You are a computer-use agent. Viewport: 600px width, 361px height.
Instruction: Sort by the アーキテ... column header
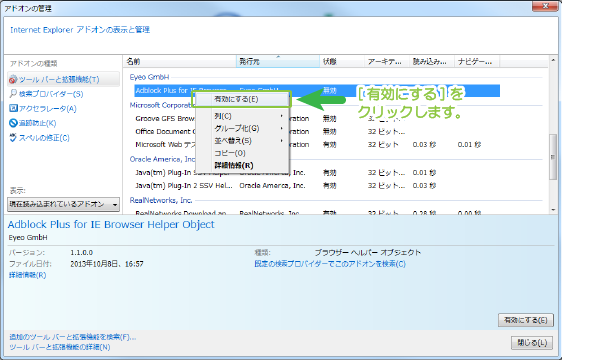pos(387,62)
